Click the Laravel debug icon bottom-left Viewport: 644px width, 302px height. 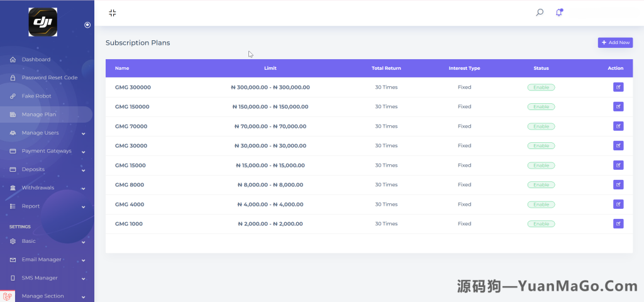coord(7,296)
